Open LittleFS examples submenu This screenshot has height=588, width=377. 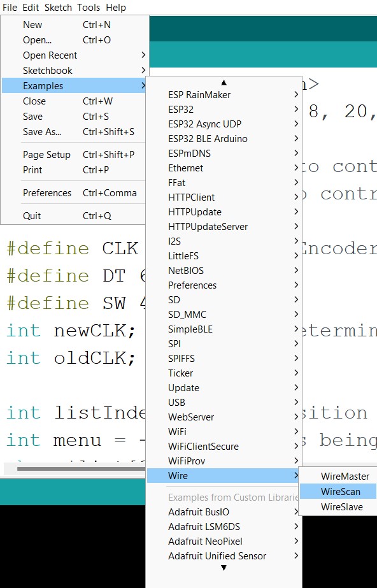pyautogui.click(x=224, y=255)
